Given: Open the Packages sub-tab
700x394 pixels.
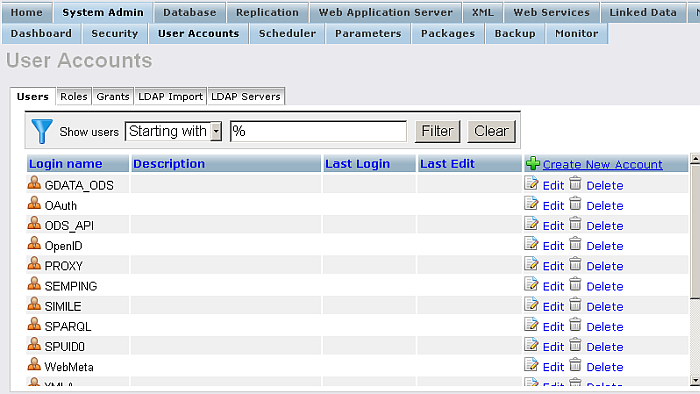Looking at the screenshot, I should pos(448,33).
